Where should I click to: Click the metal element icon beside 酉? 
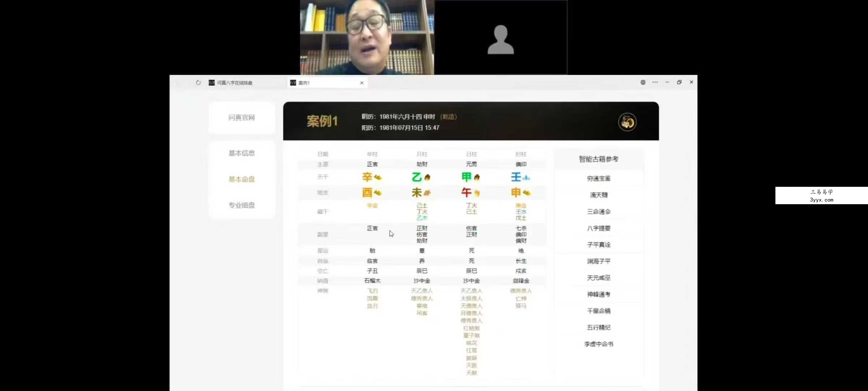tap(378, 193)
